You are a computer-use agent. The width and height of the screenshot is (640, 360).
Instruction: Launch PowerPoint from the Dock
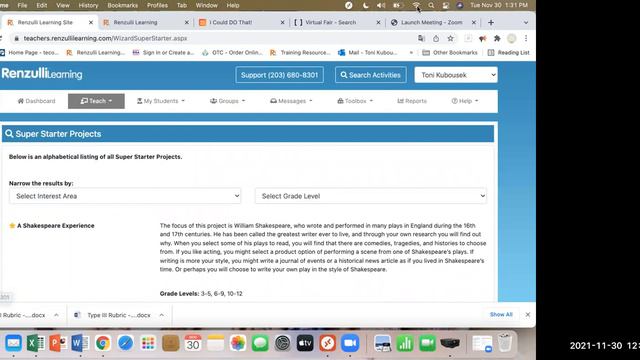pos(58,343)
